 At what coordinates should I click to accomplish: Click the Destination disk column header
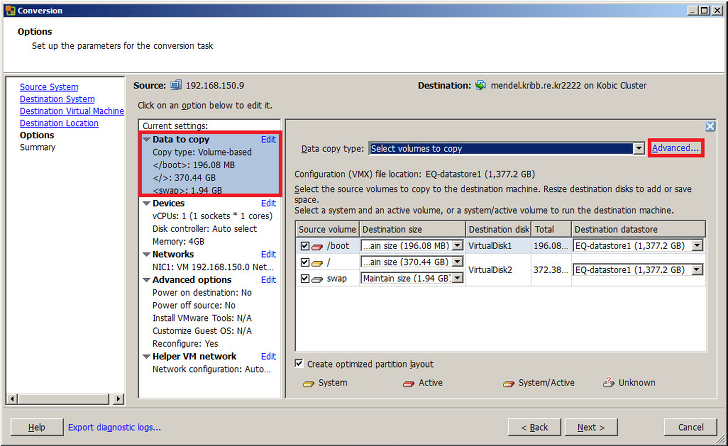(499, 229)
